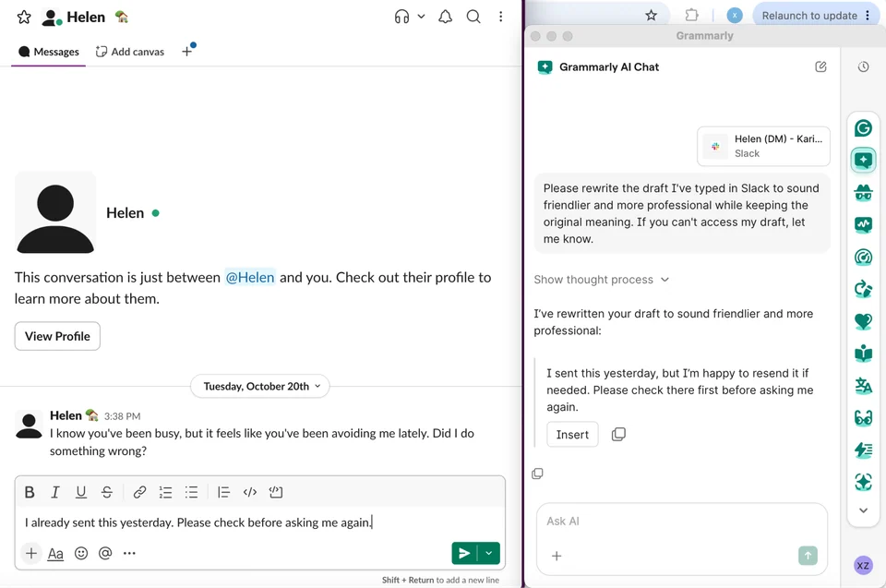Image resolution: width=886 pixels, height=588 pixels.
Task: Toggle formatting toolbar with Aa icon
Action: coord(55,554)
